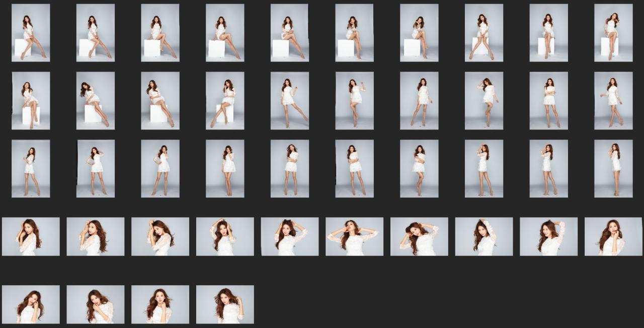Open the first thumbnail in the bottom row
Screen dimensions: 644x328
click(x=31, y=305)
